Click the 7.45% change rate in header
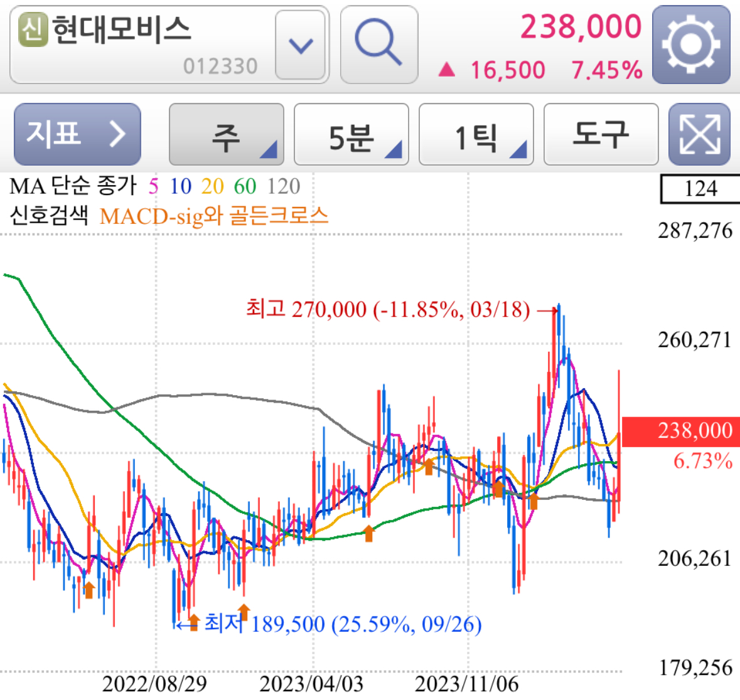This screenshot has height=700, width=740. pyautogui.click(x=607, y=70)
